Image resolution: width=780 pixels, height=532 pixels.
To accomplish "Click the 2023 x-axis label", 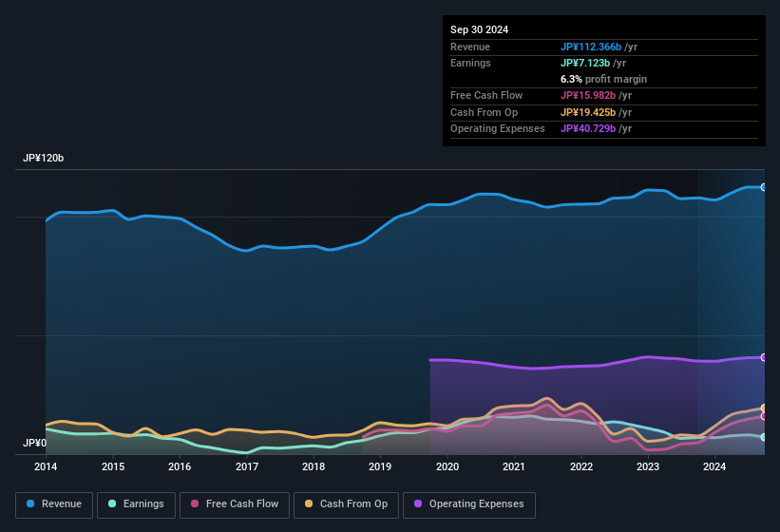I will (648, 466).
